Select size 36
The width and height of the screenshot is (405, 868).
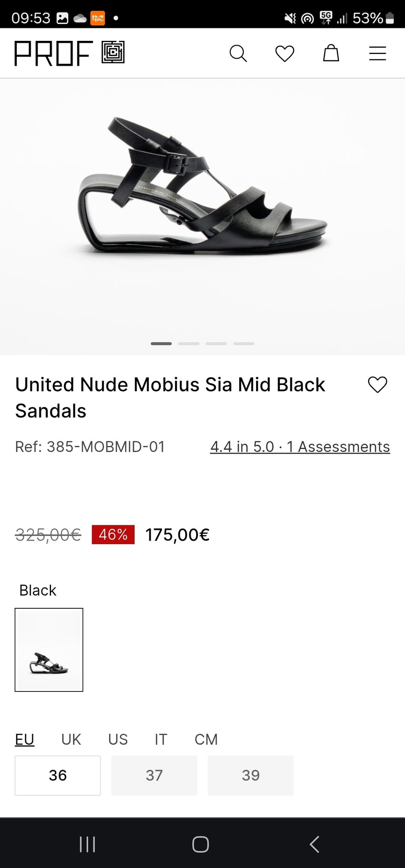(58, 775)
